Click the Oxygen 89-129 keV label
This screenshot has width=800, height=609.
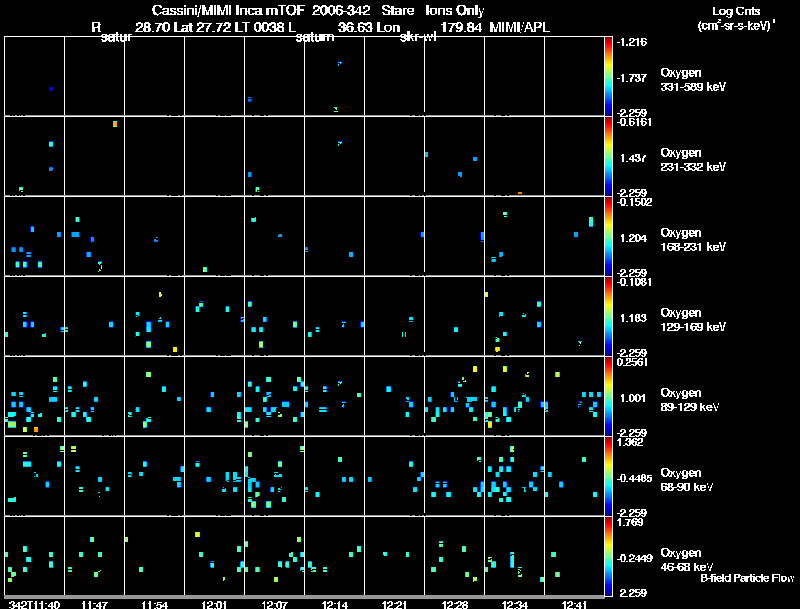click(x=690, y=400)
